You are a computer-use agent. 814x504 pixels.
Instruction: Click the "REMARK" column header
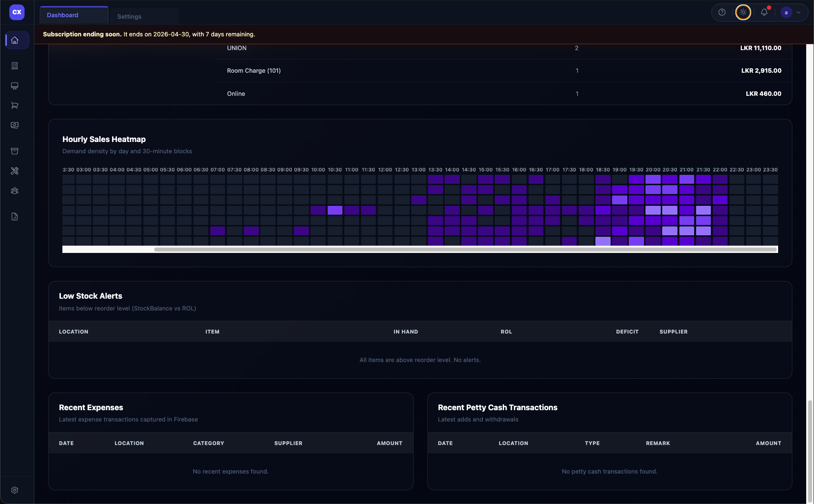pos(658,444)
